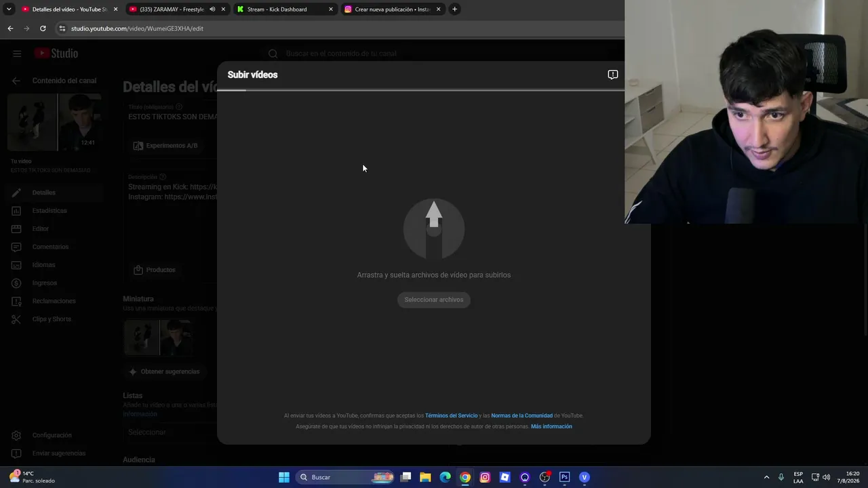Select the Detalles del vídeo YouTube Studio tab
The height and width of the screenshot is (488, 868).
tap(70, 9)
